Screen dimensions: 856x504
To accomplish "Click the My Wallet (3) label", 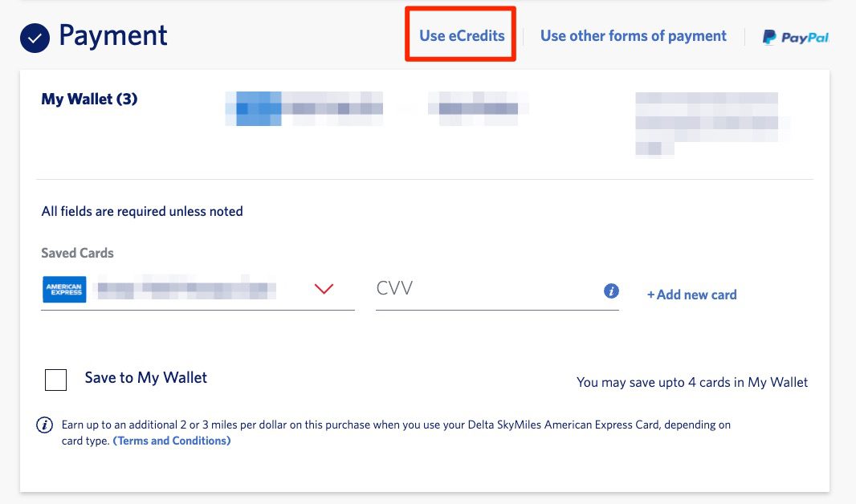I will 88,100.
